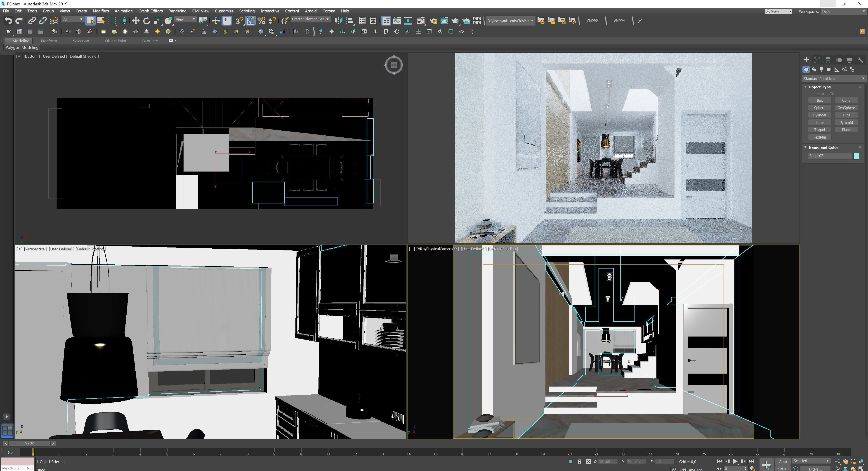Open the Utilities panel wrench icon

tap(860, 60)
